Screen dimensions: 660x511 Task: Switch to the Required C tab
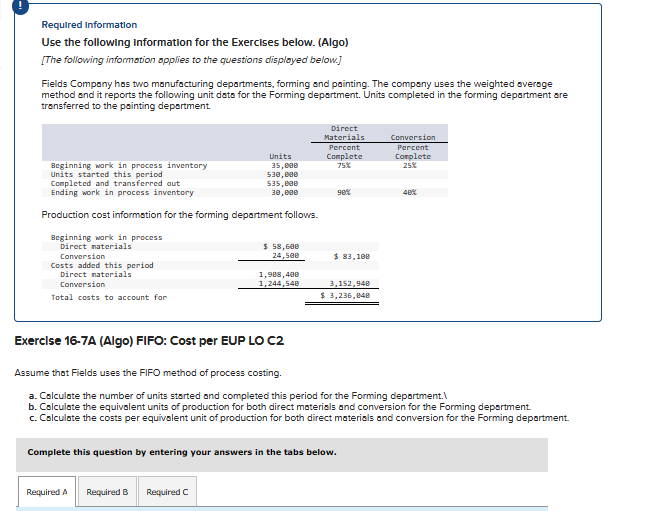point(167,492)
